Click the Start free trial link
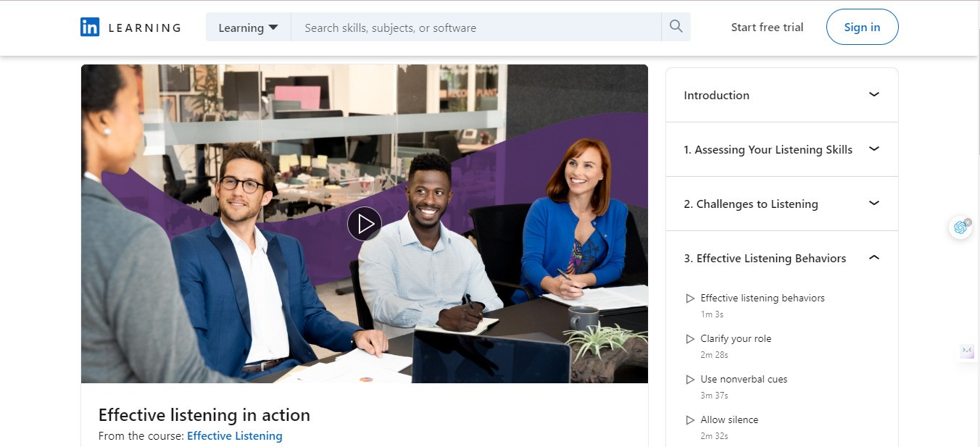Viewport: 980px width, 447px height. (x=767, y=28)
